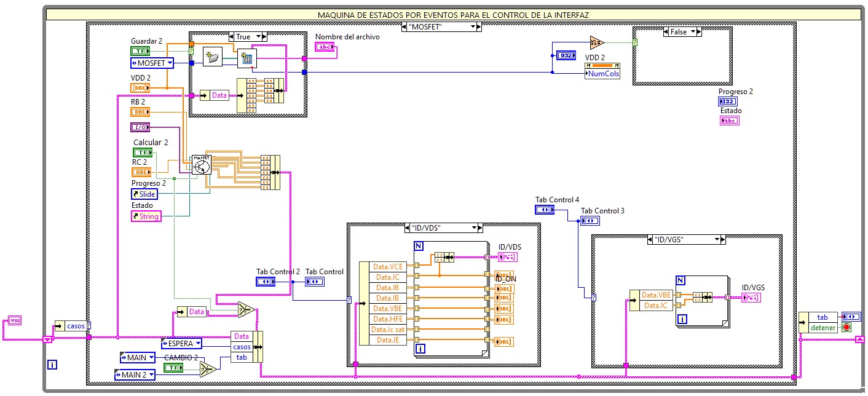Click the ID_ON label
The width and height of the screenshot is (868, 396).
click(506, 279)
